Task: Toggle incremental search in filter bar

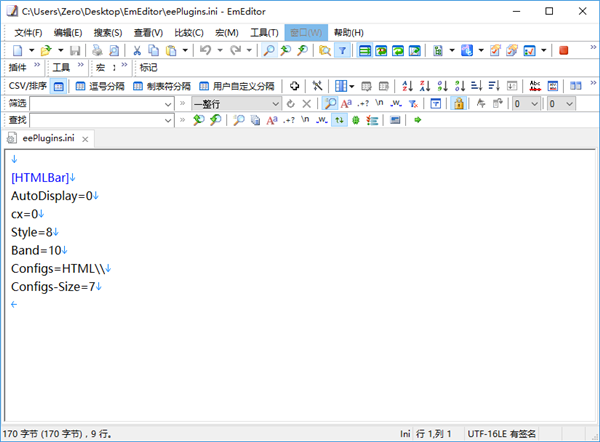Action: (330, 104)
